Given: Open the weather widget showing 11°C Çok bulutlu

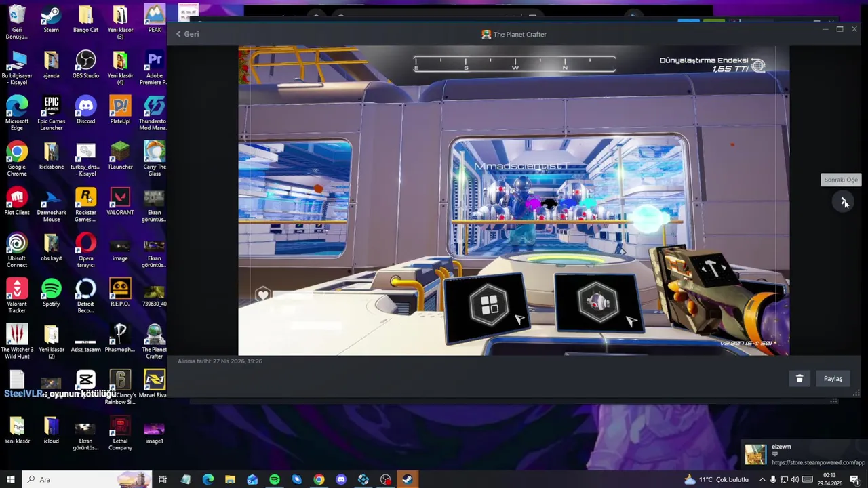Looking at the screenshot, I should click(716, 479).
